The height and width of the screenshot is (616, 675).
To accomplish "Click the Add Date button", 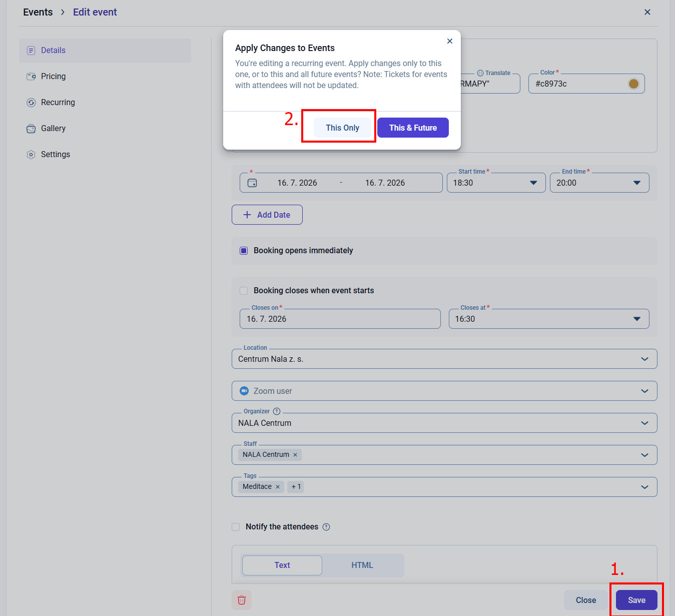I will click(267, 215).
